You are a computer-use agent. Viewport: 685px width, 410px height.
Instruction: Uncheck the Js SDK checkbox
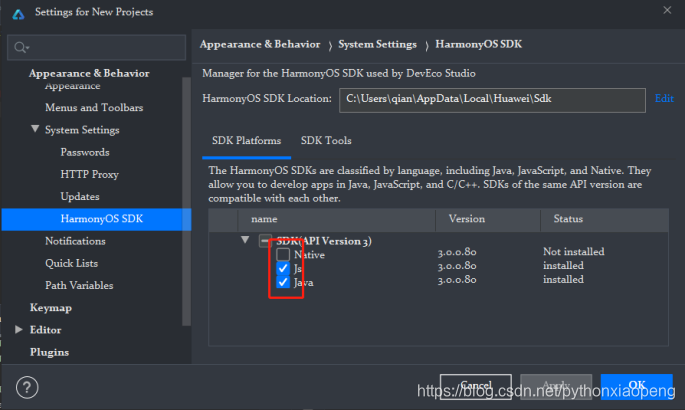283,268
